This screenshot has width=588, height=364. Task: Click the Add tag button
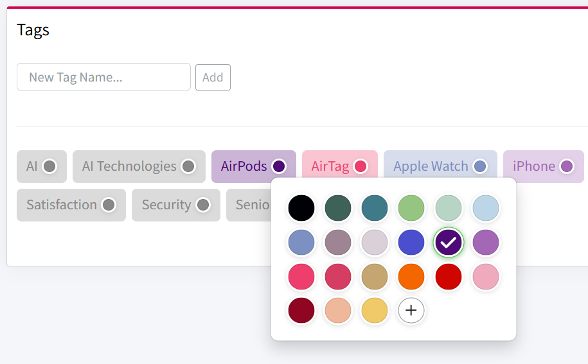[x=213, y=77]
